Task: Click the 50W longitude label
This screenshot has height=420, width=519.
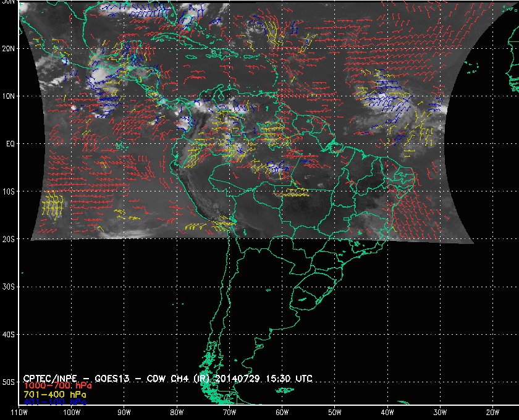Action: pyautogui.click(x=335, y=413)
